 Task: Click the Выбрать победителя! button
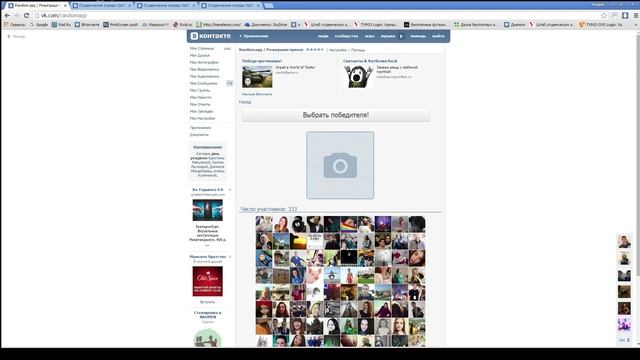click(336, 115)
